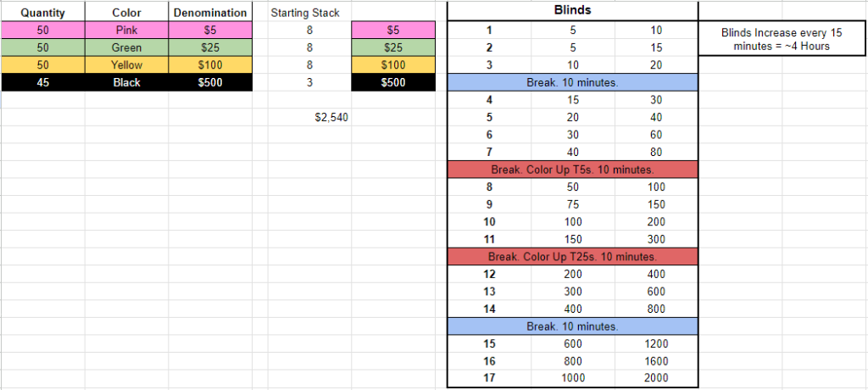Viewport: 868px width, 390px height.
Task: Select level 17 big blind 2000 cell
Action: [x=656, y=378]
